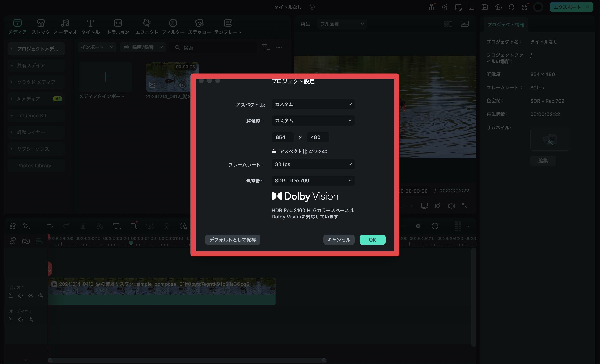Click the crop rectangle icon in timeline toolbar
Viewport: 600px width, 364px height.
click(134, 226)
